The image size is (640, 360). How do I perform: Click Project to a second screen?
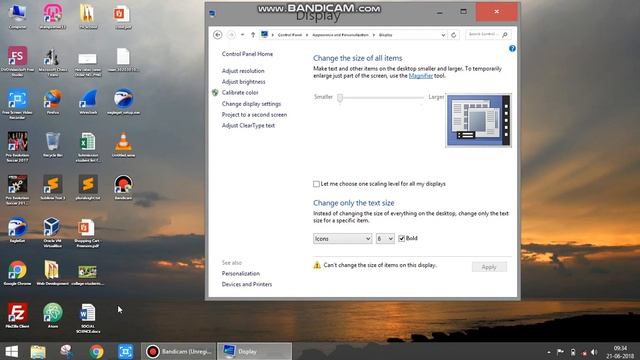[254, 115]
